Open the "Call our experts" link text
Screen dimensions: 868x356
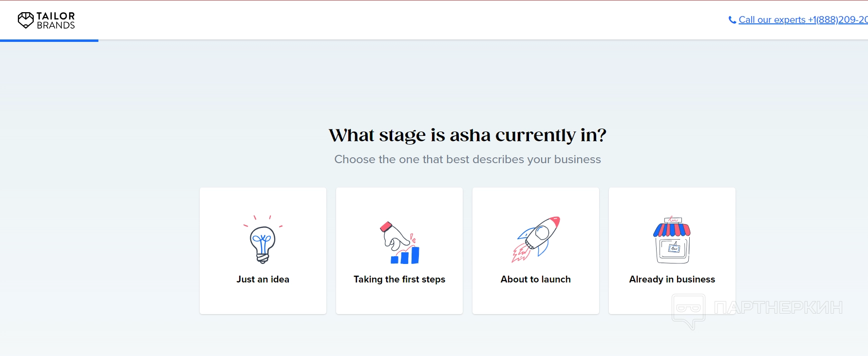pyautogui.click(x=772, y=20)
